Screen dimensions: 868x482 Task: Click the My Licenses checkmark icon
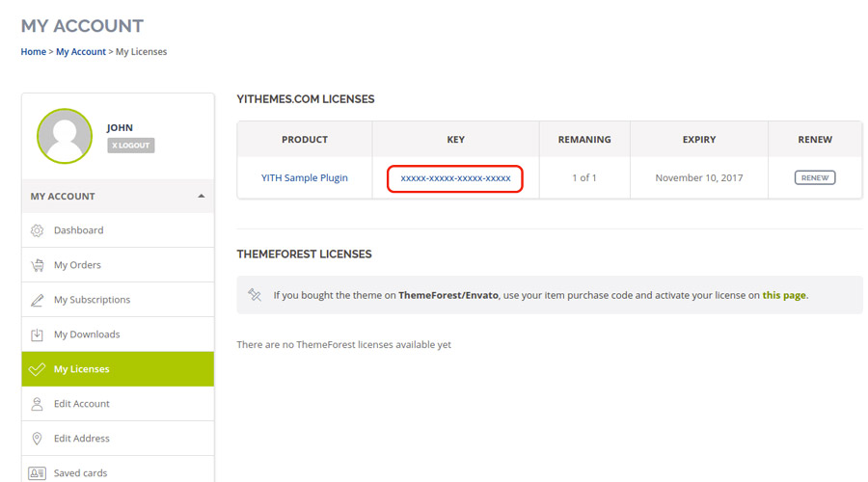pyautogui.click(x=37, y=369)
